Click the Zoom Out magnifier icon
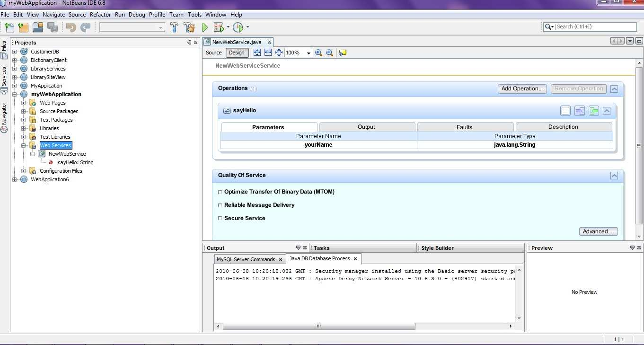 (x=329, y=53)
